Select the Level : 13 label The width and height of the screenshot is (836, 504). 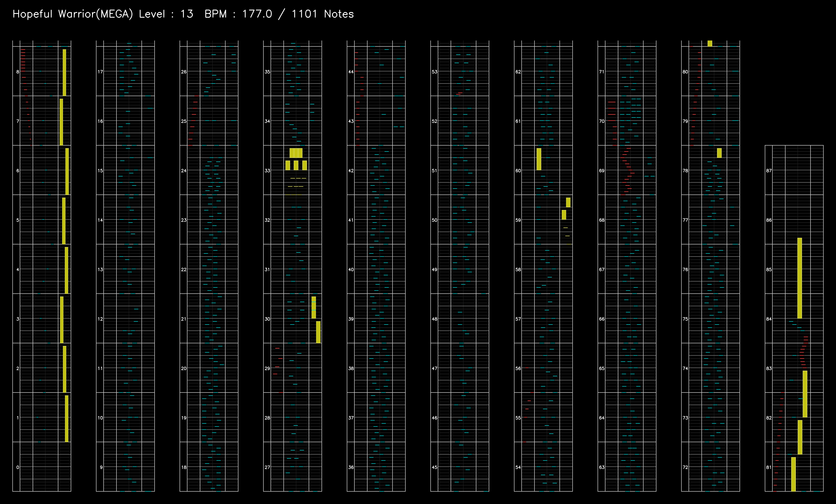(166, 14)
